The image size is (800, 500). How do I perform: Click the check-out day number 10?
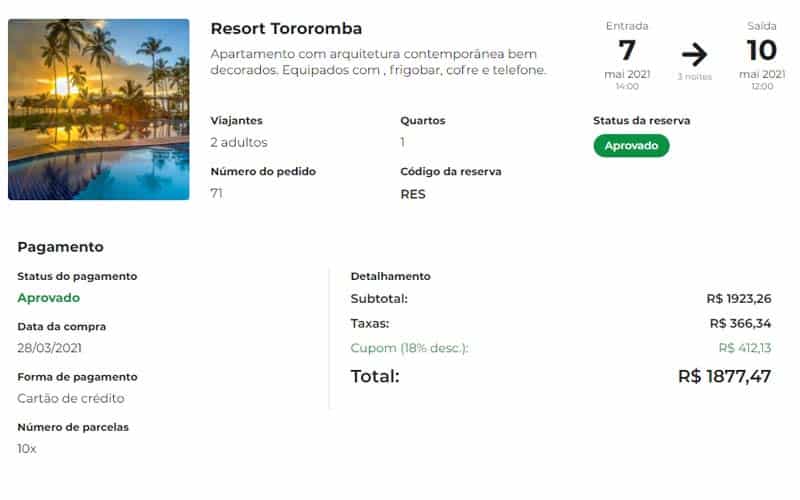pos(762,50)
